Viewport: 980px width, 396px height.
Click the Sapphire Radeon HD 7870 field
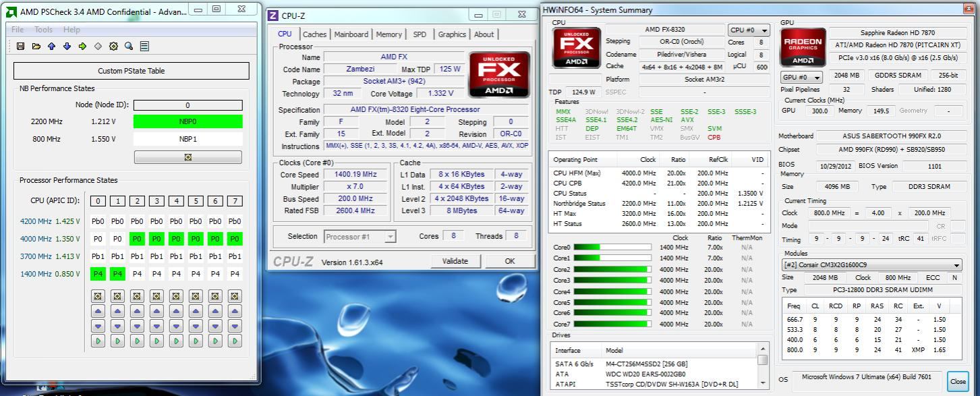coord(898,32)
